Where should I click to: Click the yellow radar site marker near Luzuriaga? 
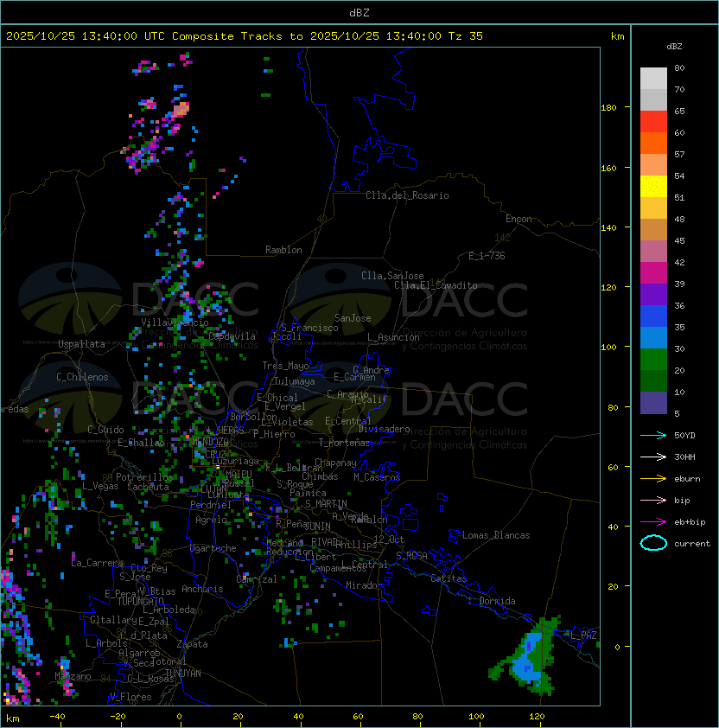[217, 467]
